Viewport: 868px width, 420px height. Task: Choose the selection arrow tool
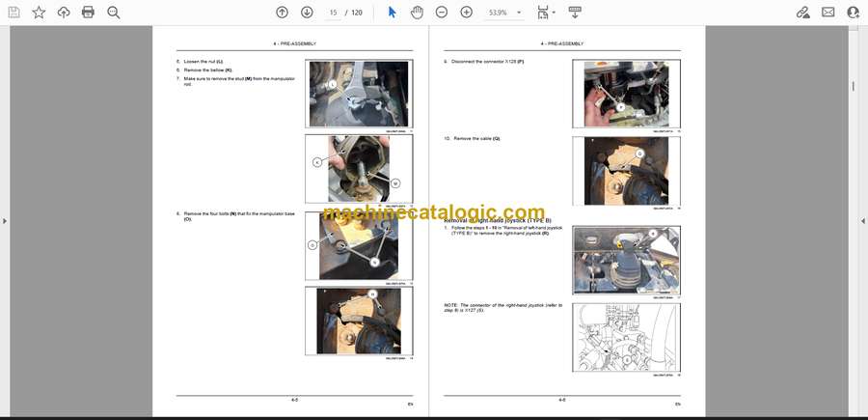(392, 13)
